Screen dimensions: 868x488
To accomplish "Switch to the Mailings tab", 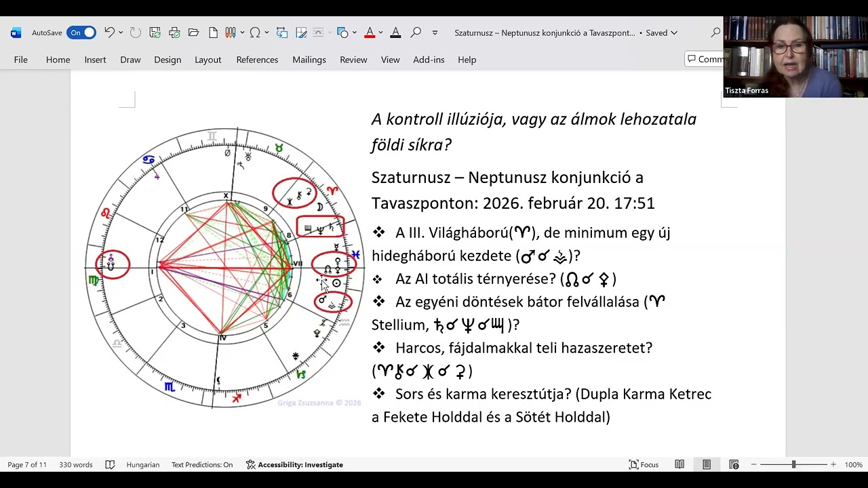I will point(309,60).
